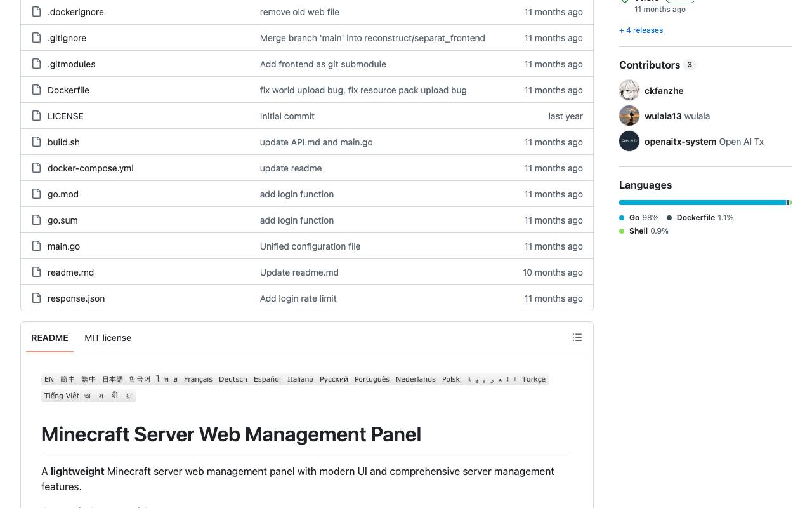This screenshot has height=508, width=812.
Task: Open docker-compose.yml file
Action: [x=91, y=168]
